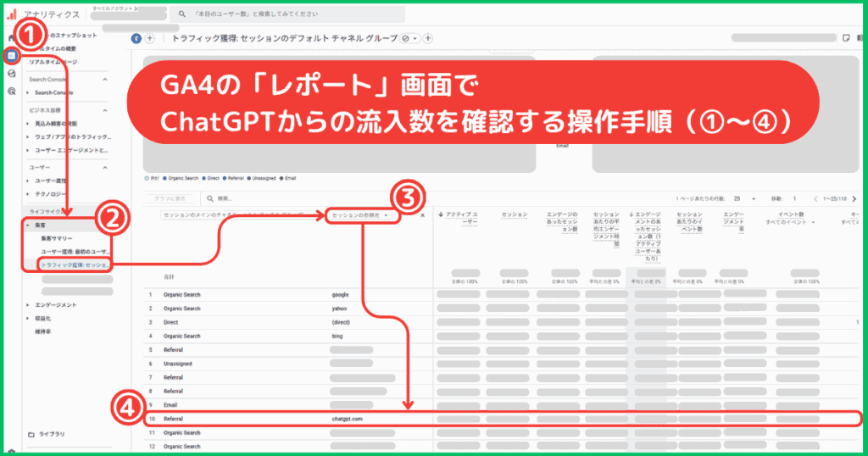The width and height of the screenshot is (868, 456).
Task: Sort by アクティブ ユーザー column
Action: coord(460,218)
